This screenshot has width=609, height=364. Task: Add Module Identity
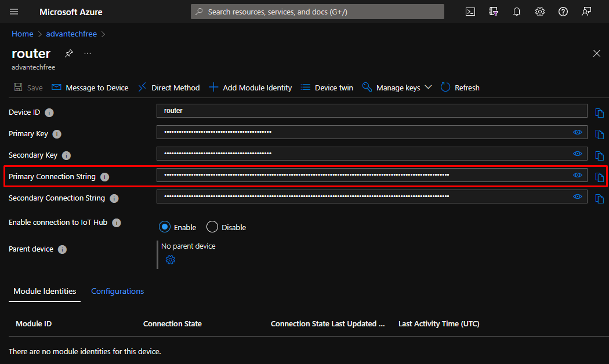pyautogui.click(x=250, y=88)
